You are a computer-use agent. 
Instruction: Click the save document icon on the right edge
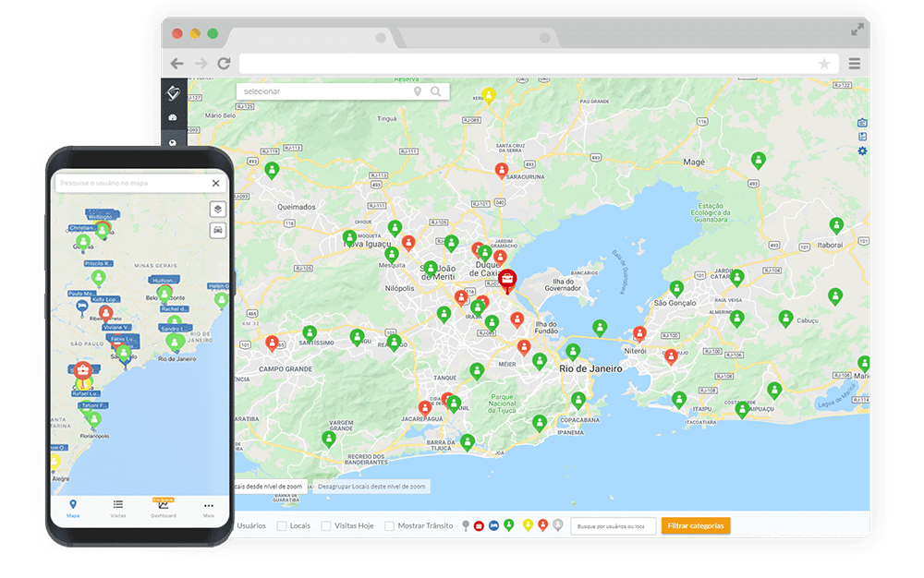[x=862, y=137]
